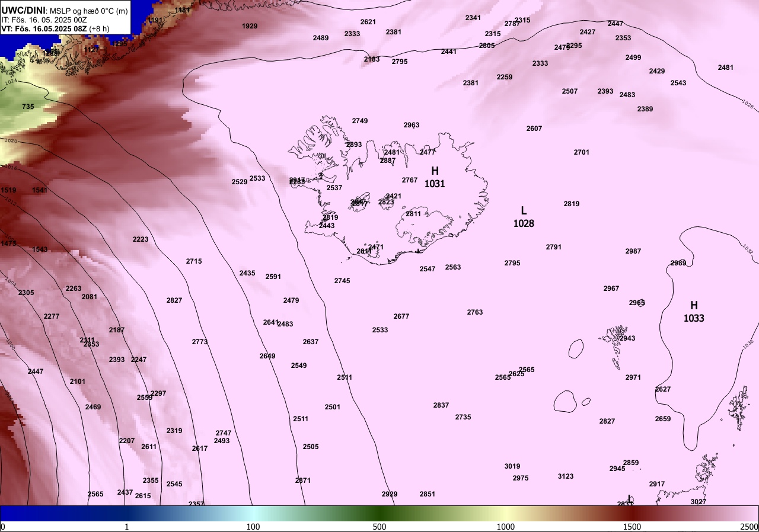Click the height value 2621
The height and width of the screenshot is (532, 759).
tap(368, 22)
